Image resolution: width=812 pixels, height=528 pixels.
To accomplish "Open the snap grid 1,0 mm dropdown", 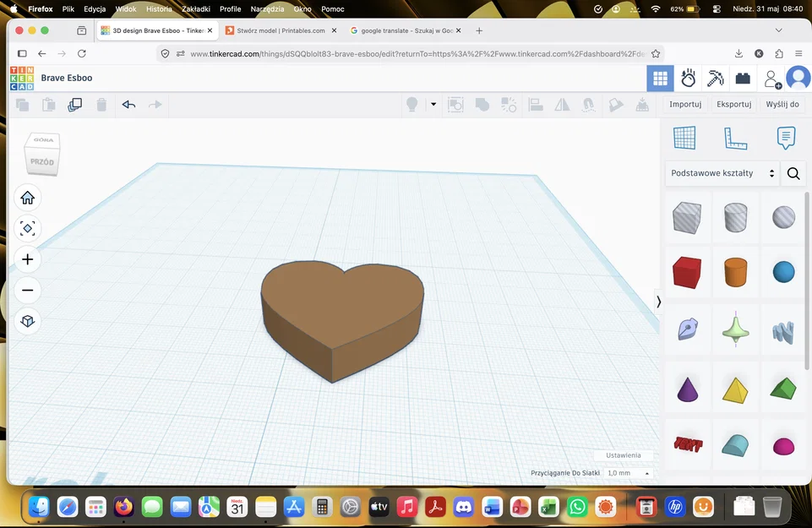I will click(x=628, y=473).
